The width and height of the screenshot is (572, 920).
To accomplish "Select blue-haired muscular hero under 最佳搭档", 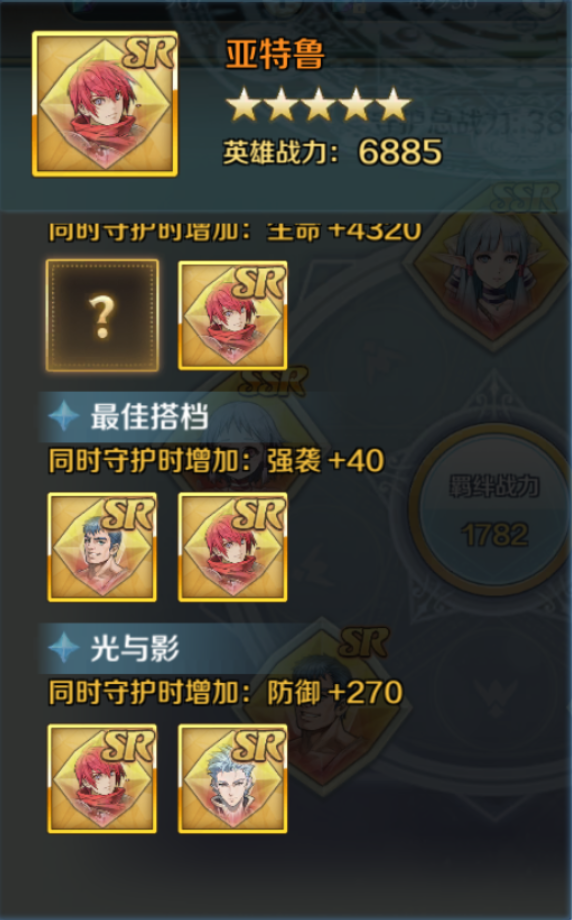I will 102,547.
